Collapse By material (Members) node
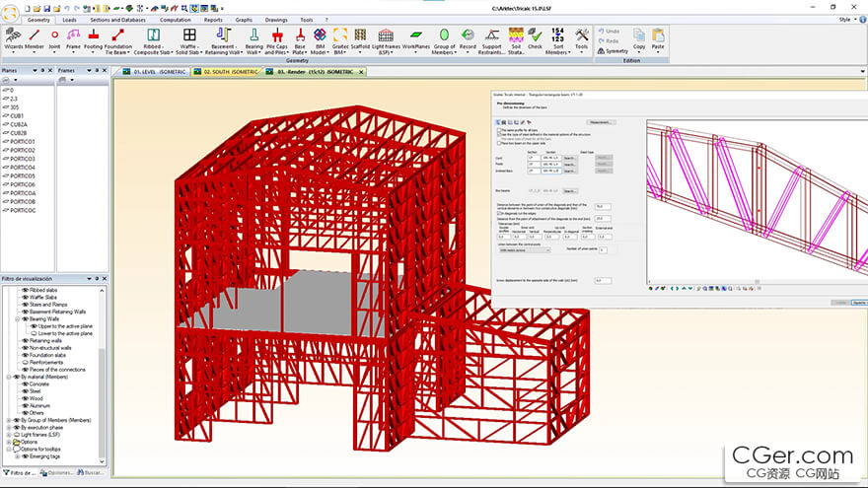The image size is (868, 488). [x=9, y=377]
